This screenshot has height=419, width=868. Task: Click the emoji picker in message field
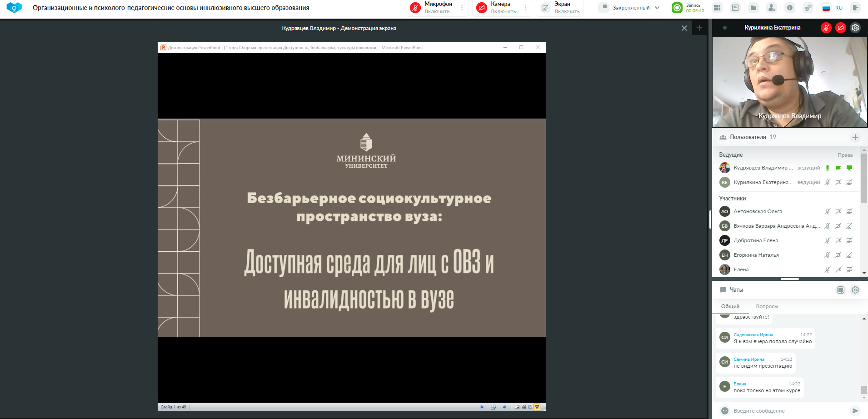(x=725, y=411)
